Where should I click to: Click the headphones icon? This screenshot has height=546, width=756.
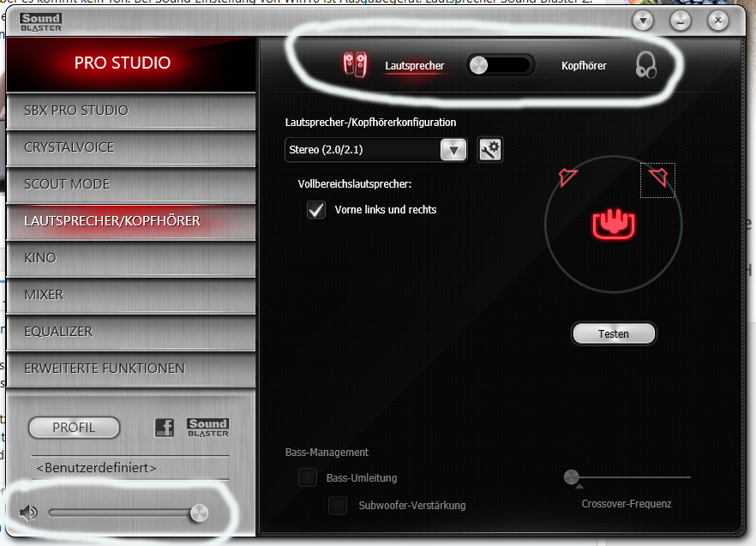coord(645,65)
